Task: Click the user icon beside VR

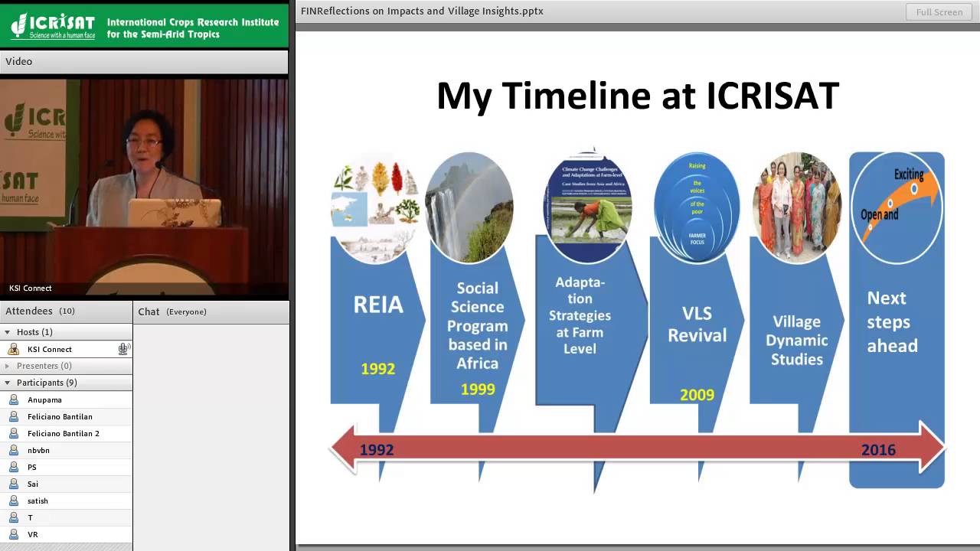Action: (13, 534)
